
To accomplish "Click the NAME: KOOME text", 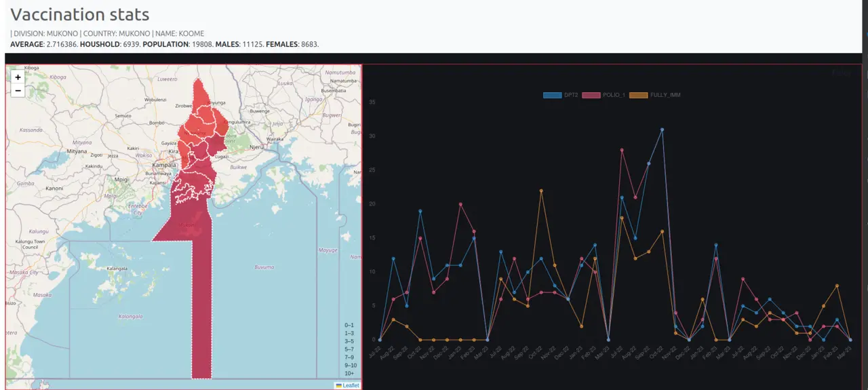I will tap(180, 33).
